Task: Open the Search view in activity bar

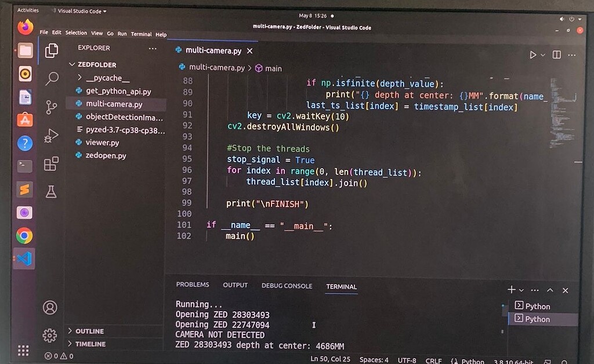Action: tap(52, 78)
